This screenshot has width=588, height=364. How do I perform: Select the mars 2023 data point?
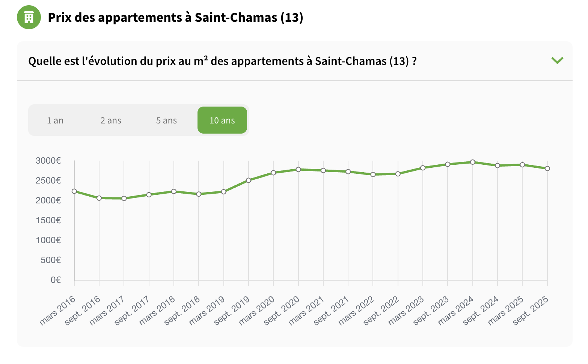click(423, 168)
